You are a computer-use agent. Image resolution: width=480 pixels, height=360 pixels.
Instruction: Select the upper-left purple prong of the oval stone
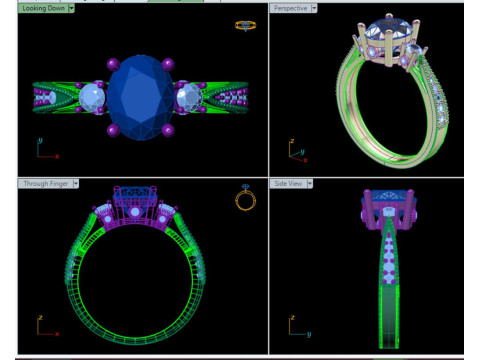click(113, 64)
